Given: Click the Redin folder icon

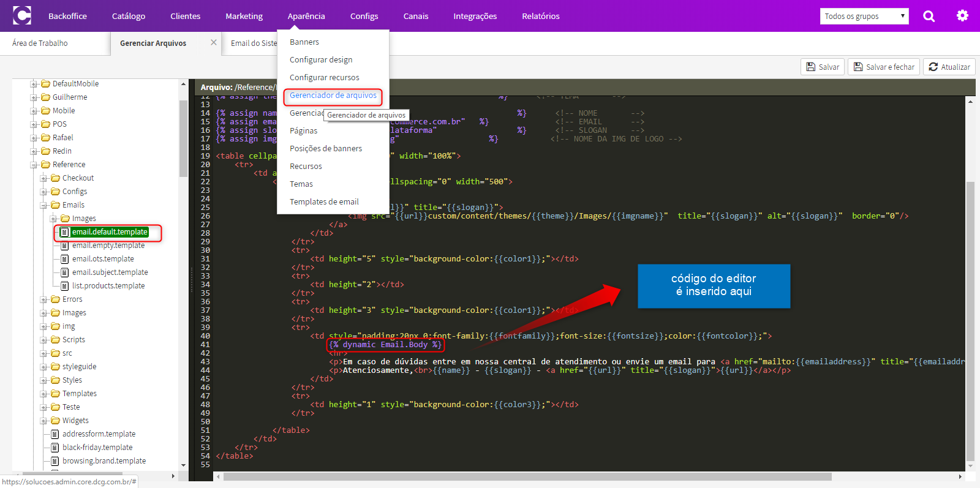Looking at the screenshot, I should [45, 151].
